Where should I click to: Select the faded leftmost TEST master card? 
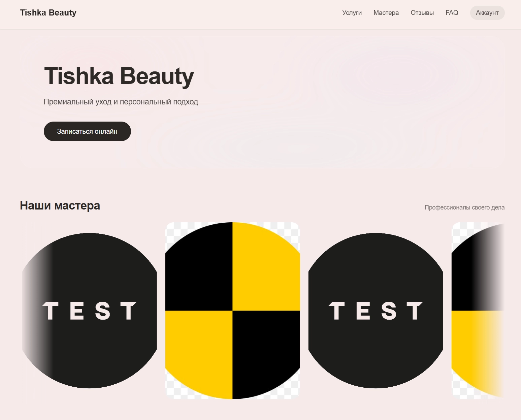90,311
